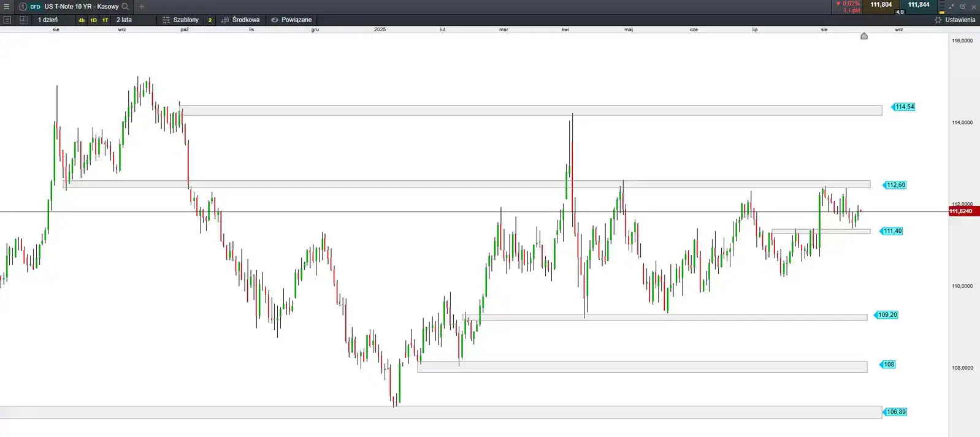This screenshot has width=980, height=437.
Task: Click the 111,844 buy price button
Action: pos(918,5)
